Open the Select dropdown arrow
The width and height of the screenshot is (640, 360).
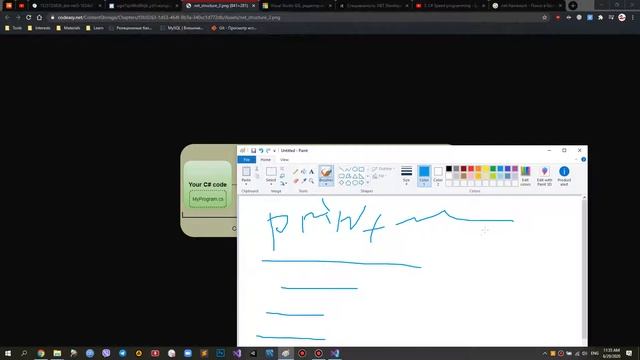click(x=271, y=184)
